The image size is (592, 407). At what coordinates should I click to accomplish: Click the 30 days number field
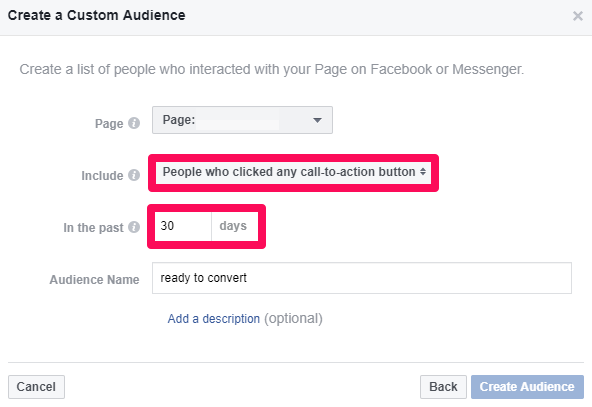(x=183, y=226)
